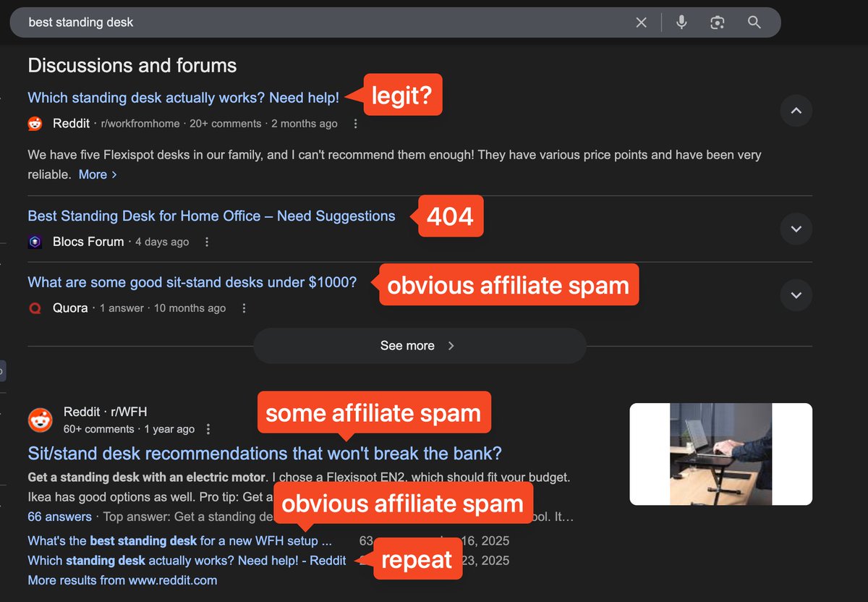This screenshot has height=602, width=868.
Task: Open image search with the camera lens icon
Action: coord(718,22)
